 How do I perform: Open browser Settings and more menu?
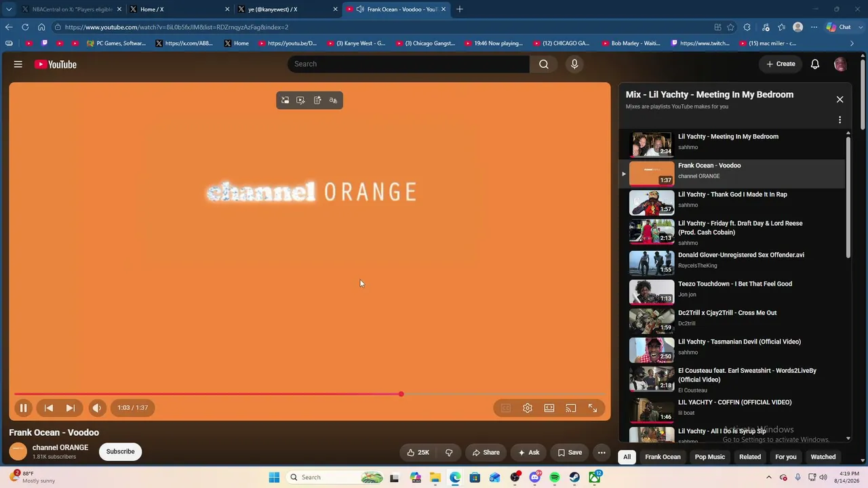tap(814, 27)
